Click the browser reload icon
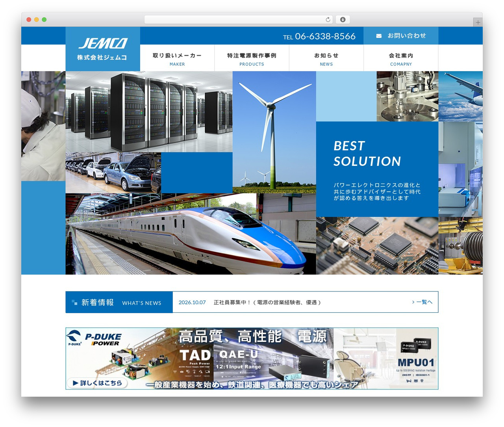Screen dimensions: 504x427 click(328, 20)
